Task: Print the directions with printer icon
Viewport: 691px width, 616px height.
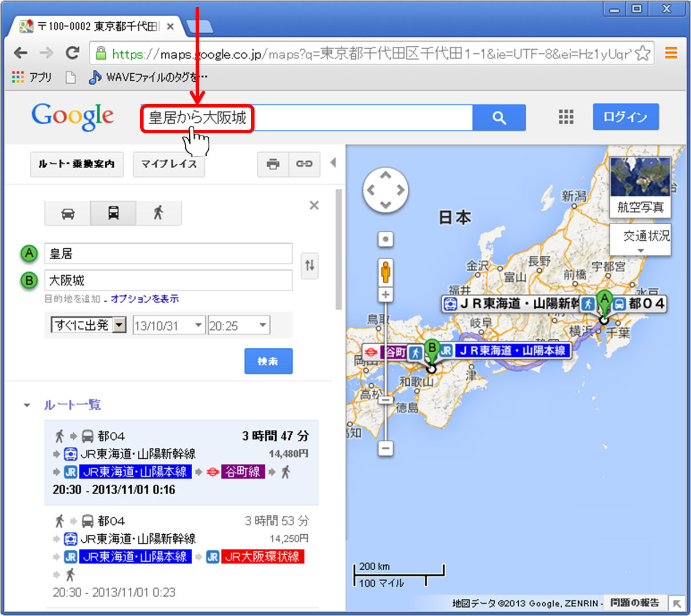Action: point(273,164)
